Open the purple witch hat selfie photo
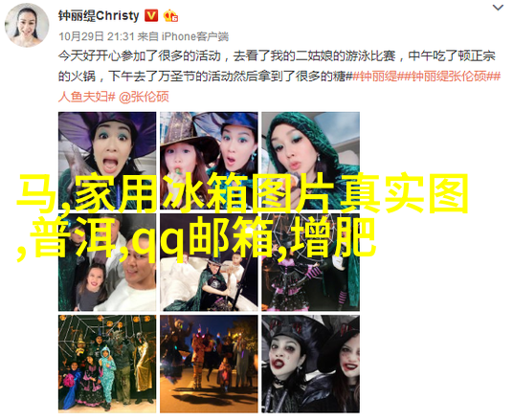 click(107, 161)
